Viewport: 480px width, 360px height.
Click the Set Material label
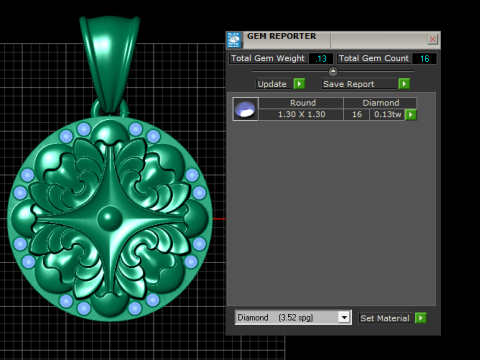[x=385, y=318]
